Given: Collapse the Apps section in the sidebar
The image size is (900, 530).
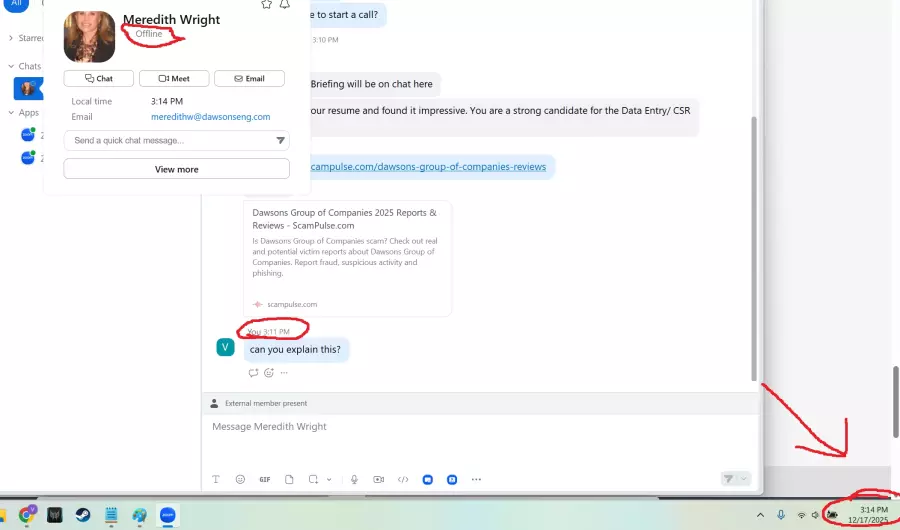Looking at the screenshot, I should (11, 113).
